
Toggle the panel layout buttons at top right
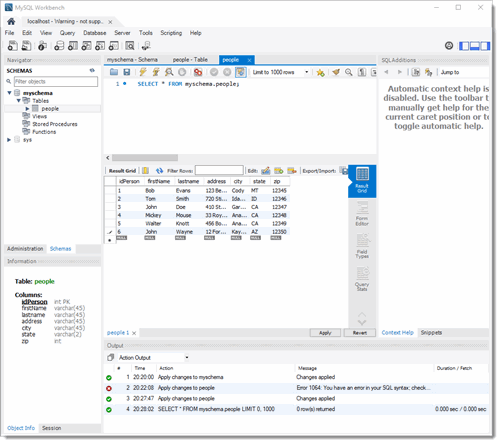tap(475, 46)
